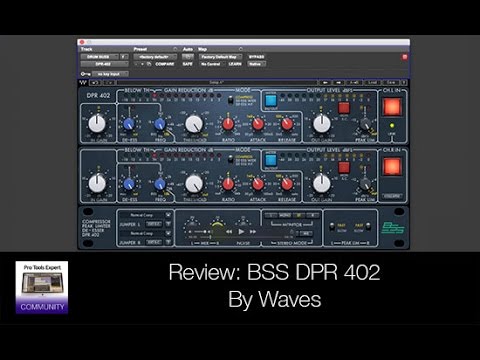The image size is (480, 360).
Task: Click channel R IN GAIN knob
Action: pyautogui.click(x=97, y=183)
